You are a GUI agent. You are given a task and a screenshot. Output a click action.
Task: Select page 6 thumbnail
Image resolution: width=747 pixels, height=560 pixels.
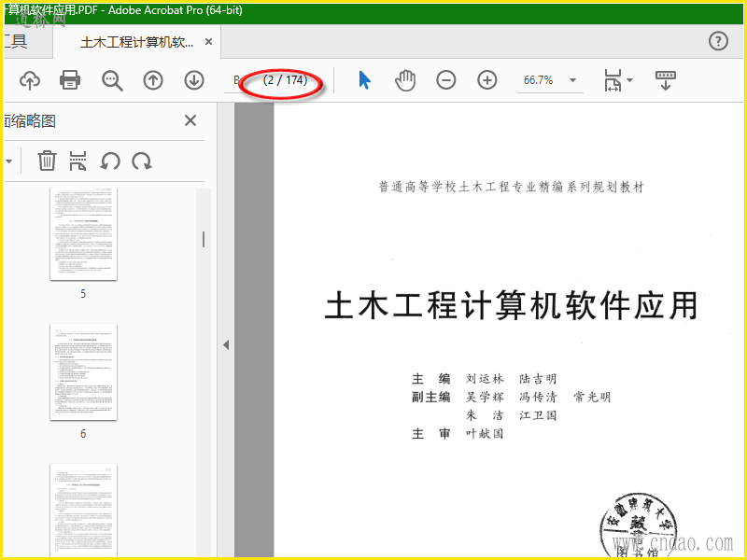point(83,371)
